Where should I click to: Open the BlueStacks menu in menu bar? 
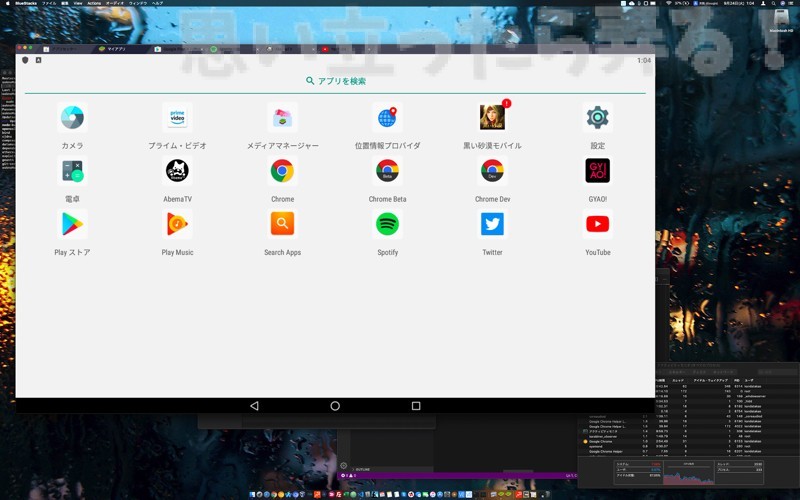26,3
